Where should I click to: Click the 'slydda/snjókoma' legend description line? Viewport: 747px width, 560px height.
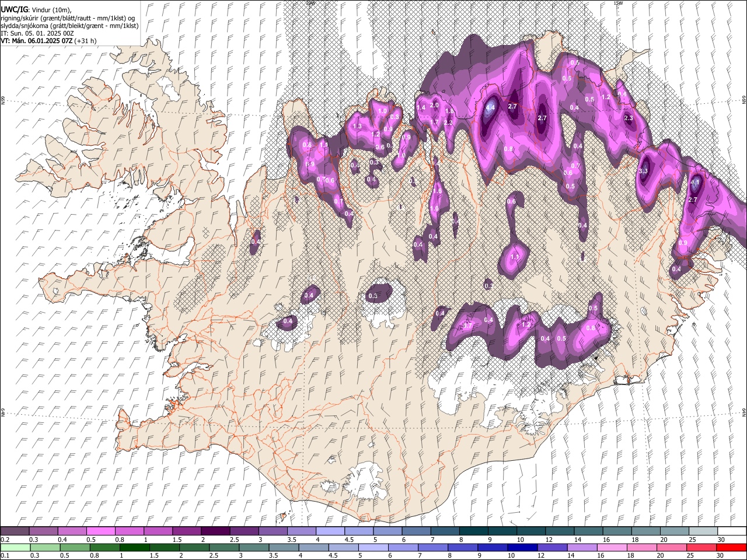click(x=69, y=26)
